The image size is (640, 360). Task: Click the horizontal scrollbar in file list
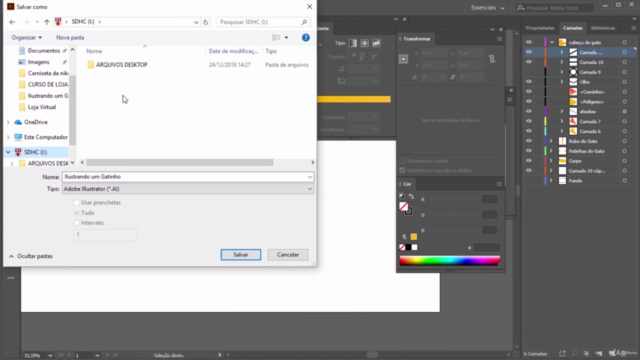point(180,162)
